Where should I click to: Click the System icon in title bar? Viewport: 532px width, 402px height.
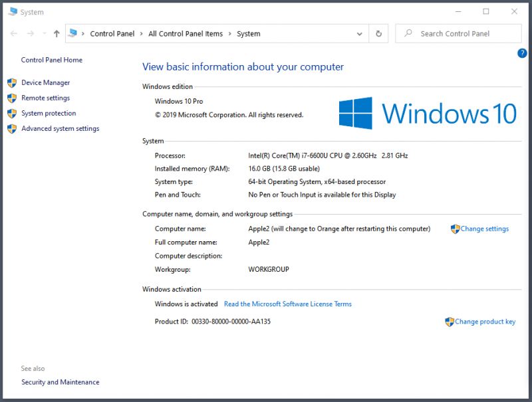pyautogui.click(x=13, y=12)
